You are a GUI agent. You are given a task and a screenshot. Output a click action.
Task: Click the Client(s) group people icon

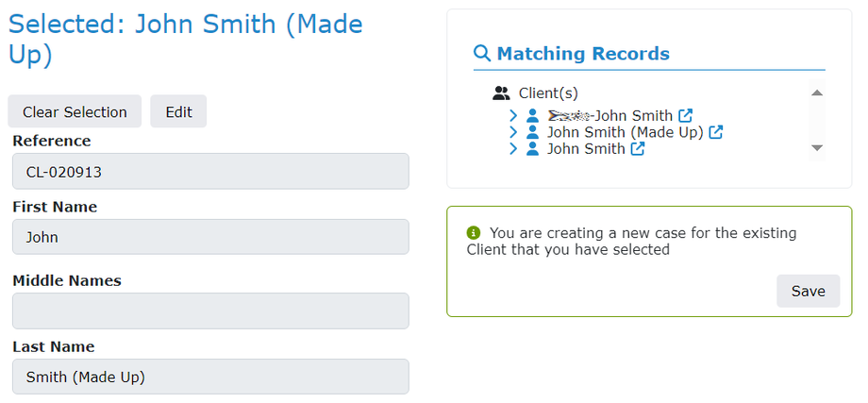[501, 93]
